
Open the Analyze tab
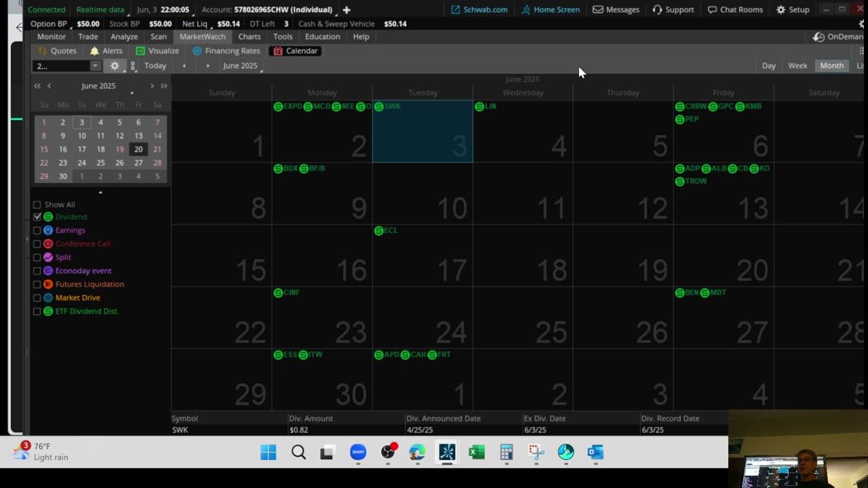[124, 37]
